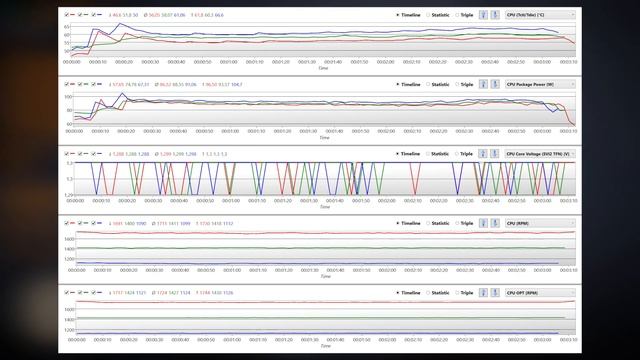Click arrow button left of CPU Tctl/Tdie dropdown
This screenshot has width=640, height=360.
coord(495,15)
